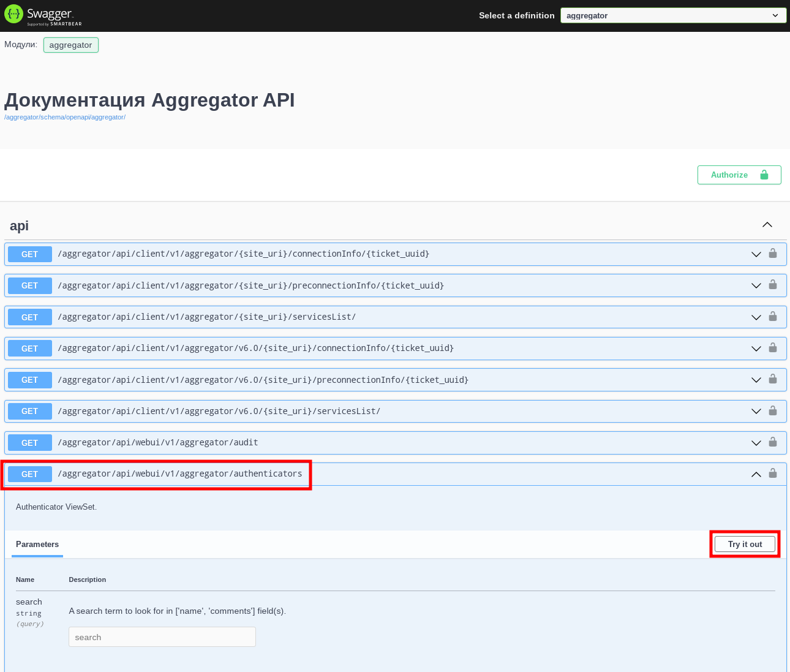
Task: Expand the audit endpoint chevron
Action: coord(756,443)
